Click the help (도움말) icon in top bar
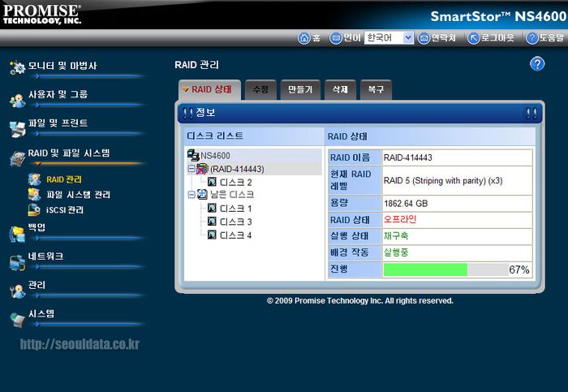The height and width of the screenshot is (392, 568). 531,37
